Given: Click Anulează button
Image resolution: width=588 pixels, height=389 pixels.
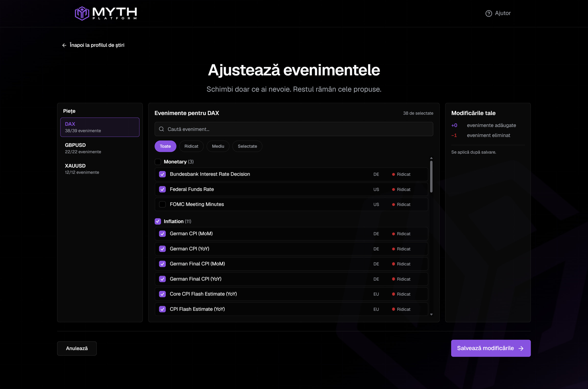Looking at the screenshot, I should 77,348.
